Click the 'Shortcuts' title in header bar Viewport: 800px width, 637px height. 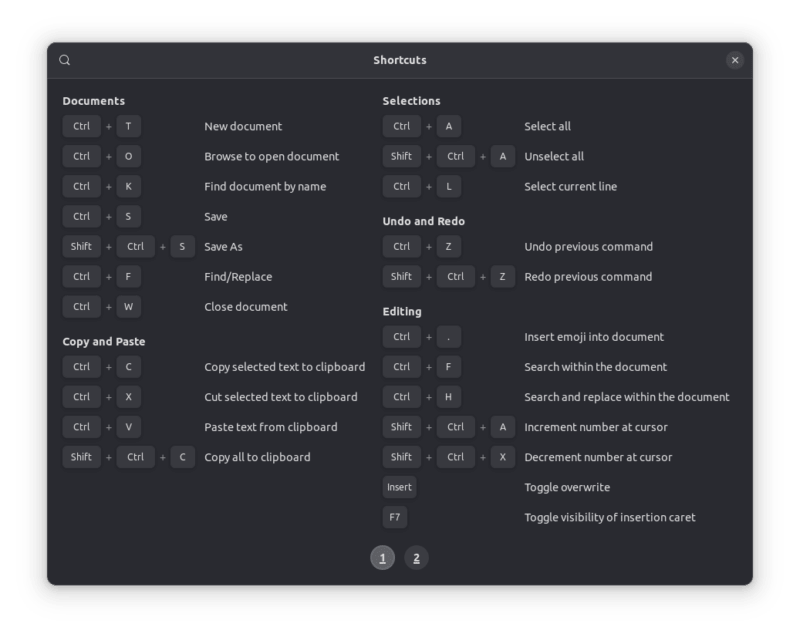point(400,60)
